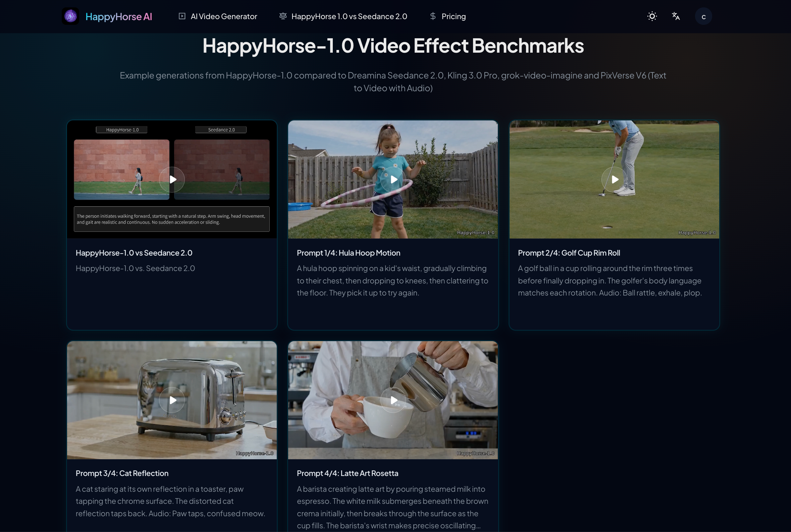791x532 pixels.
Task: Click the HappyHorse AI logo icon
Action: tap(70, 16)
